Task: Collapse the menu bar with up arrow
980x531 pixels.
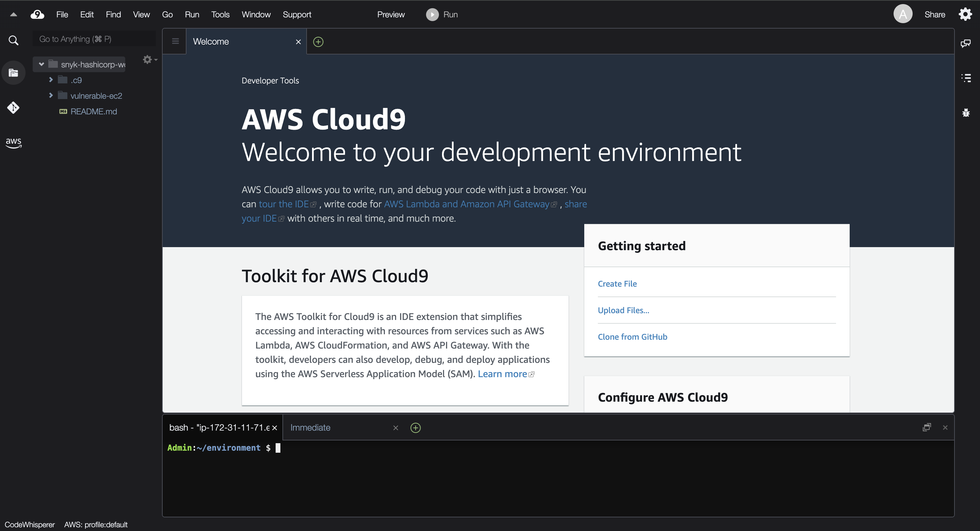Action: pos(13,14)
